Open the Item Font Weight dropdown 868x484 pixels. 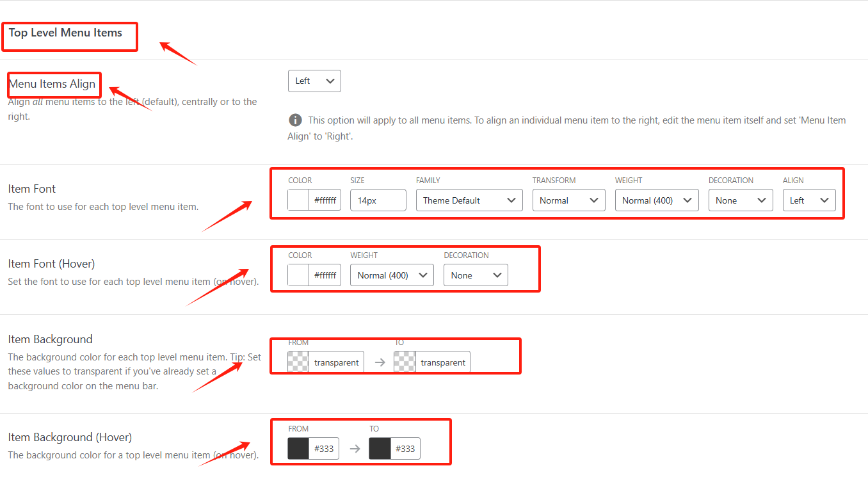click(656, 200)
